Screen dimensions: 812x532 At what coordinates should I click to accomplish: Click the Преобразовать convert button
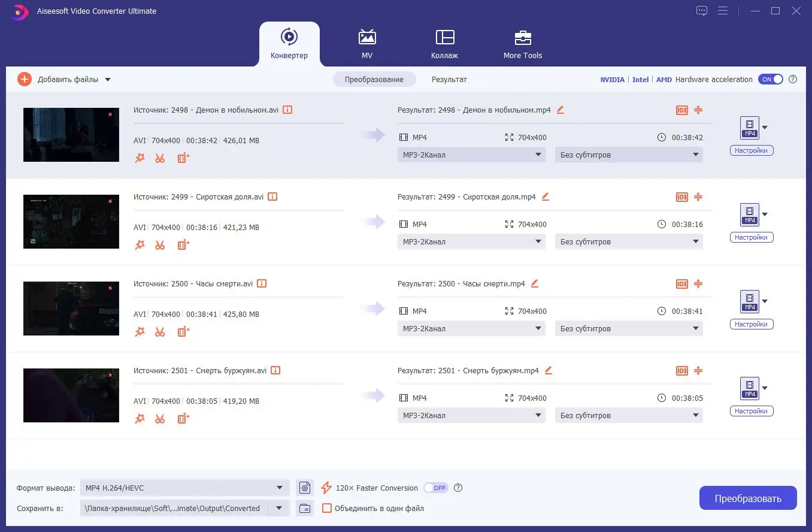748,498
